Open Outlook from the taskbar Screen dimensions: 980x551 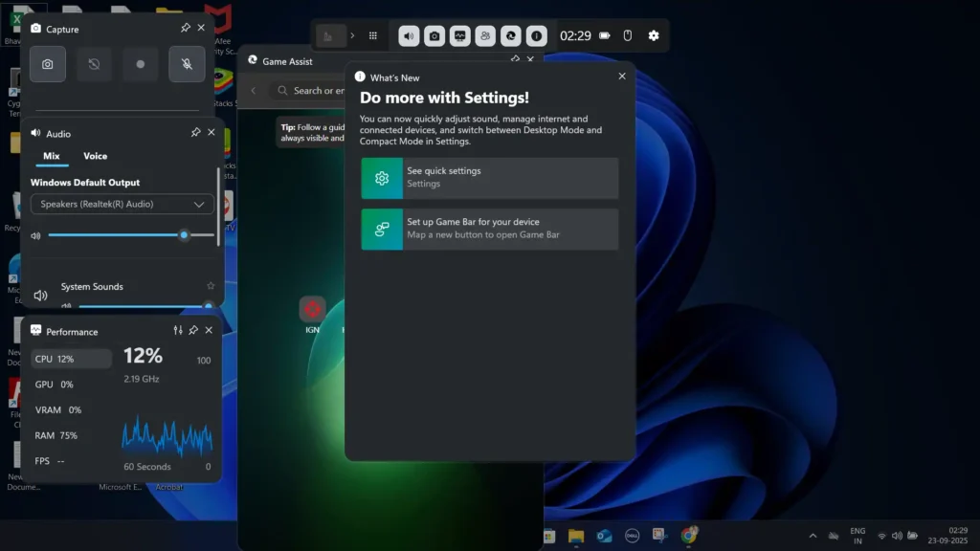point(604,536)
